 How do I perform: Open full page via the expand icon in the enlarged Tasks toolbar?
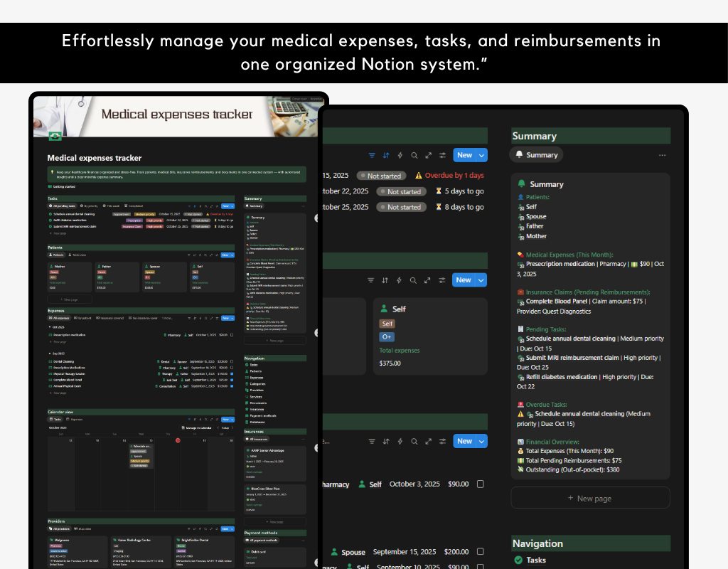pos(428,156)
